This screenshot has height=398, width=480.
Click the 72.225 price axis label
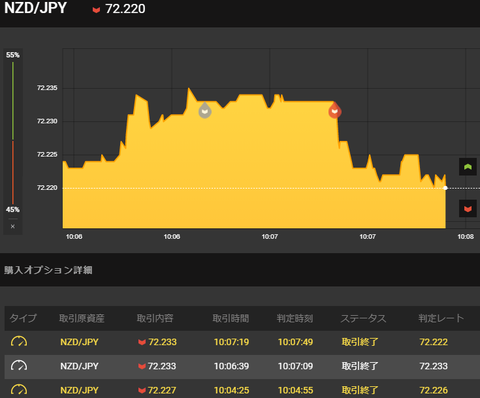click(x=47, y=155)
